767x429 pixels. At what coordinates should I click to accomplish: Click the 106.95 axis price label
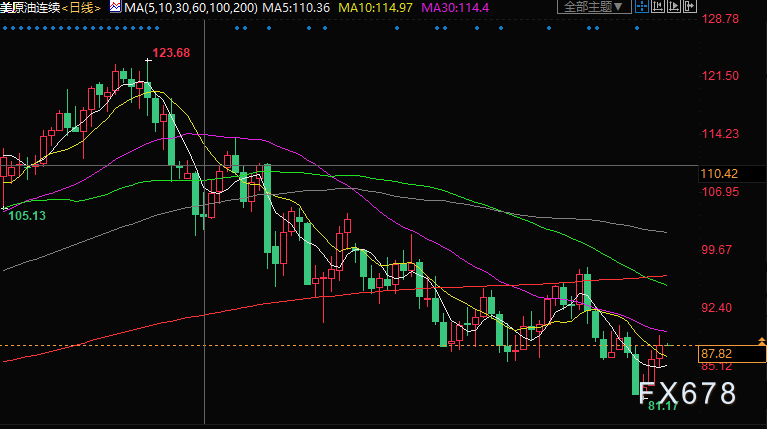pyautogui.click(x=720, y=192)
